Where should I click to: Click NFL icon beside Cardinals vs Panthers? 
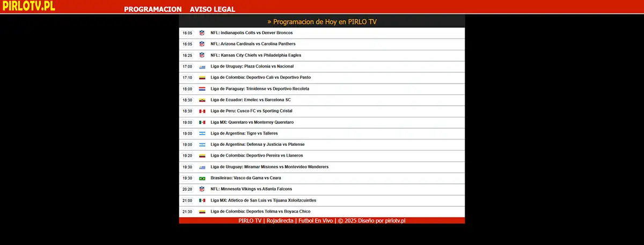tap(202, 44)
